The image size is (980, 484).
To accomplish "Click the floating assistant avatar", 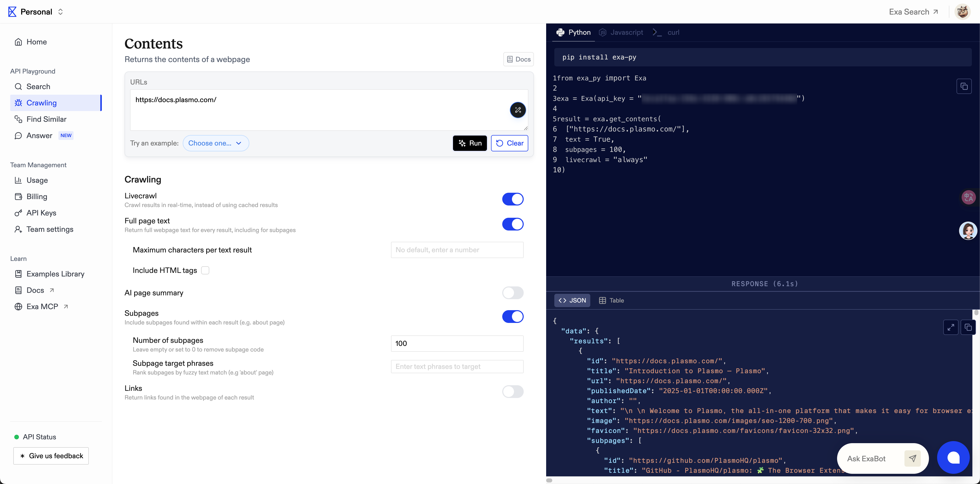I will (x=968, y=231).
